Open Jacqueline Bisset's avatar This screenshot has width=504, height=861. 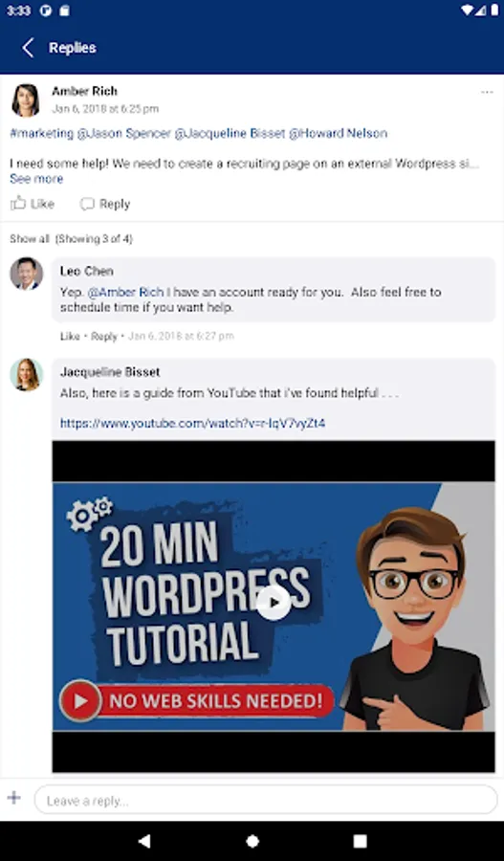tap(27, 374)
